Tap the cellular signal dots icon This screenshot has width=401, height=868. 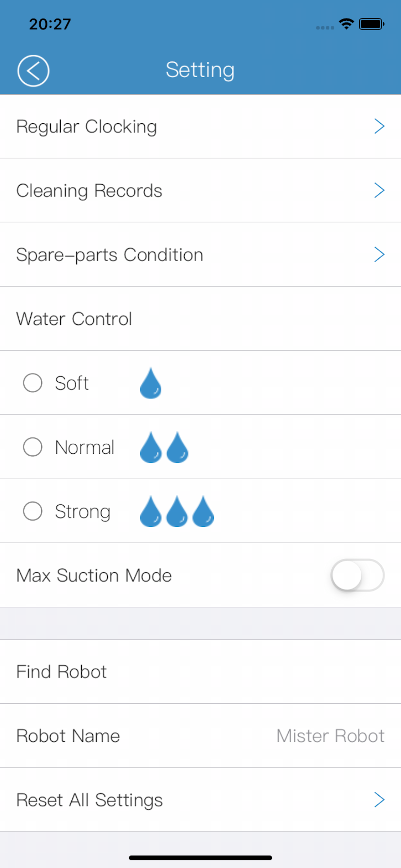point(325,28)
